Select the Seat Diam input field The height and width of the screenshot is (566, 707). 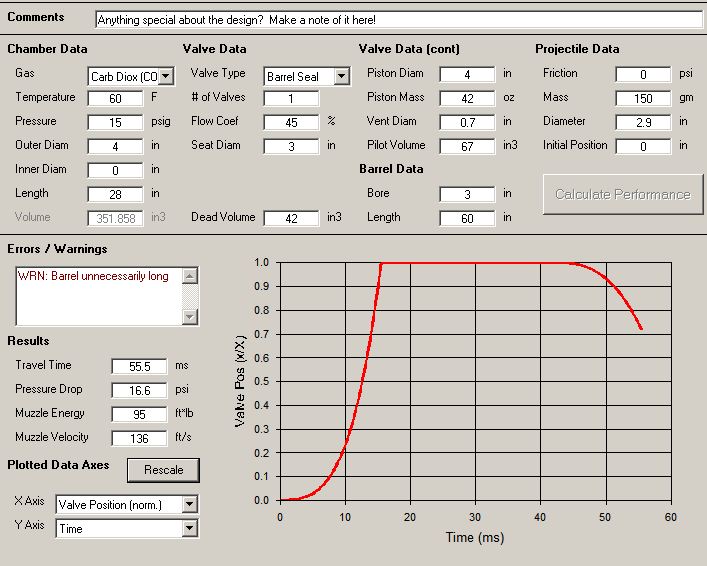pyautogui.click(x=291, y=146)
